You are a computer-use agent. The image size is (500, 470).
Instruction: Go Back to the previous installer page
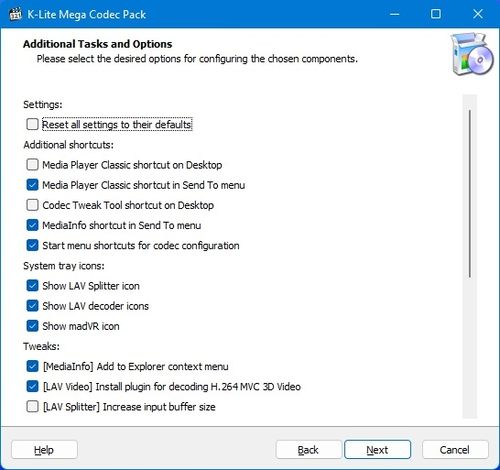click(308, 450)
